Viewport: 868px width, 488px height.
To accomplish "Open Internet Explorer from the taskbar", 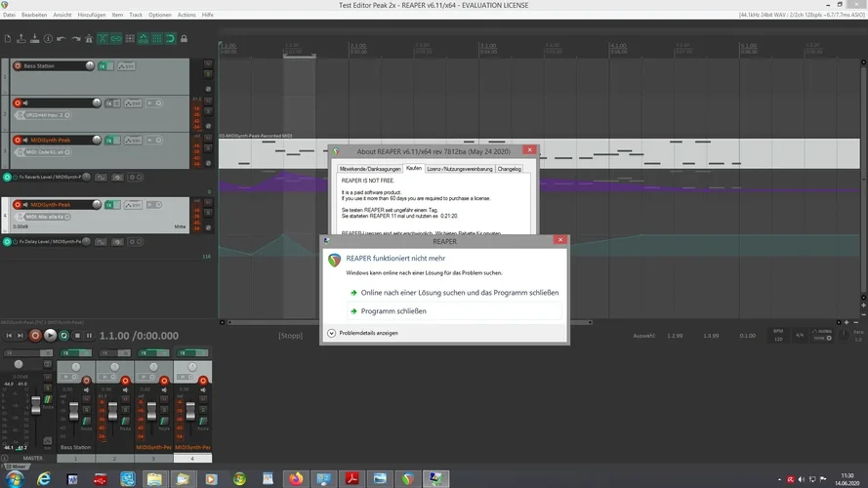I will click(43, 478).
